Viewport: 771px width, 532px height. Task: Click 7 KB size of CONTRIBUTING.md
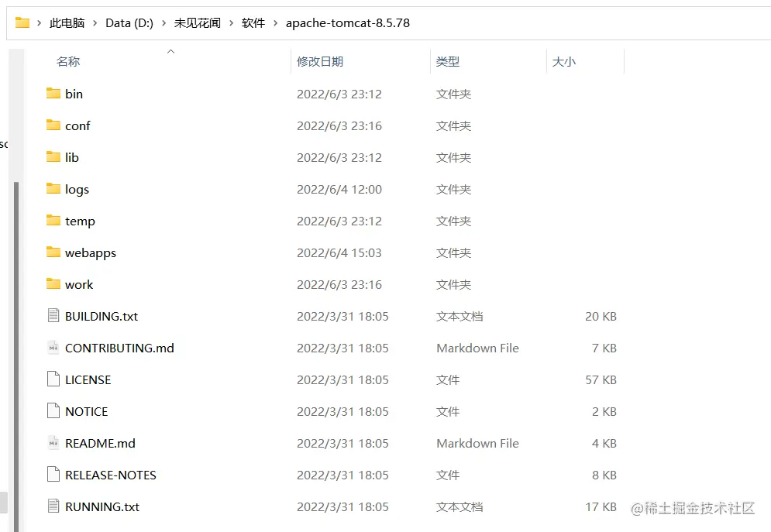click(604, 348)
